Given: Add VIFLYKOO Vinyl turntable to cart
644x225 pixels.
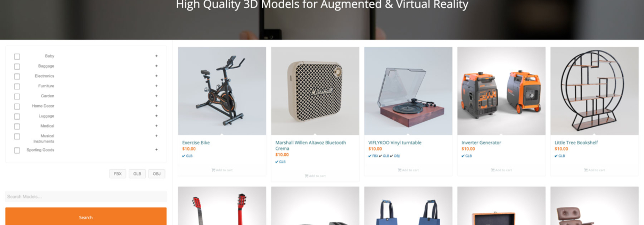Looking at the screenshot, I should (x=408, y=170).
